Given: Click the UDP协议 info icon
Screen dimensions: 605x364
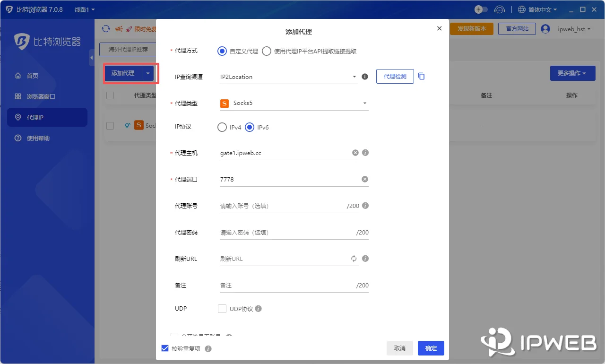Looking at the screenshot, I should [x=258, y=308].
